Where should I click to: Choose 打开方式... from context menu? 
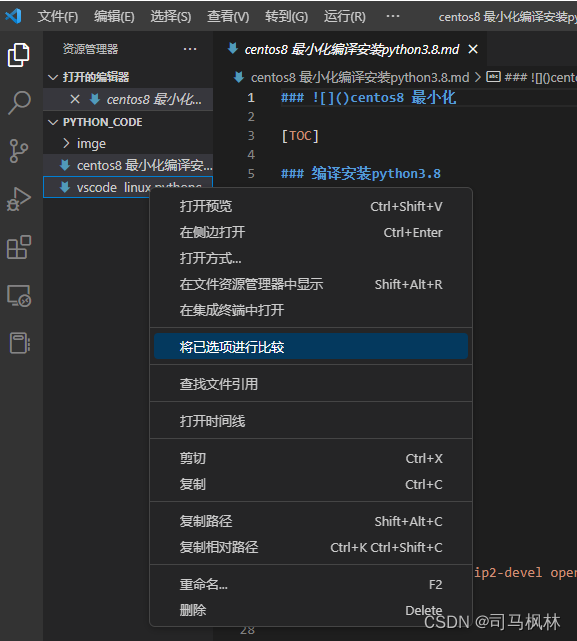(311, 258)
